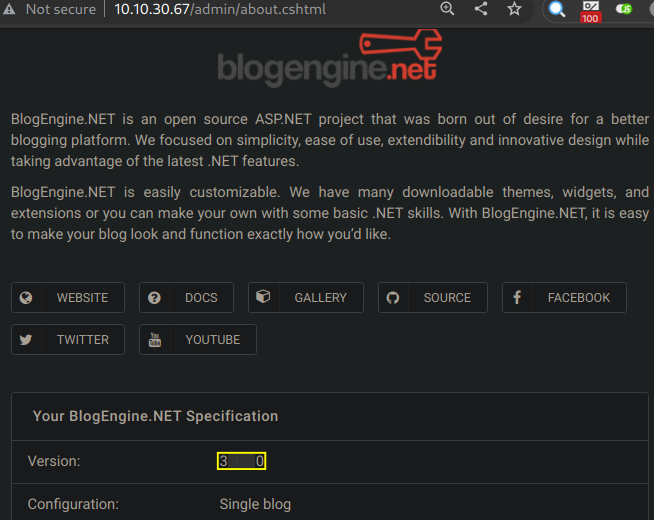
Task: Click the Not secure label
Action: pyautogui.click(x=61, y=9)
